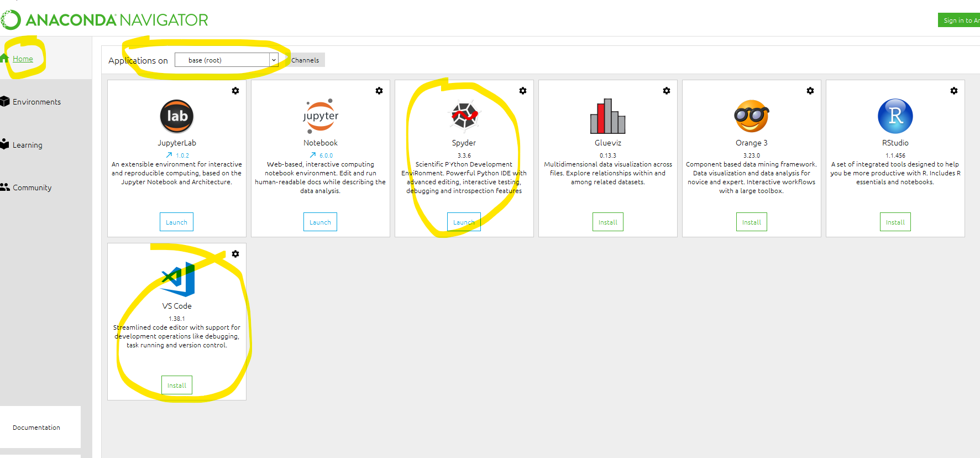This screenshot has height=458, width=980.
Task: Install VS Code
Action: [x=177, y=385]
